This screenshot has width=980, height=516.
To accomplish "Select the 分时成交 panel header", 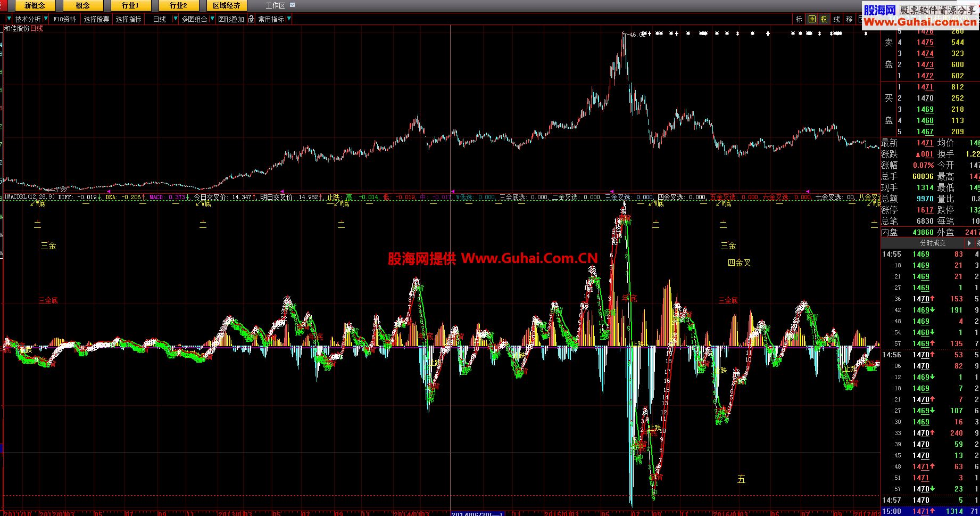I will point(933,243).
